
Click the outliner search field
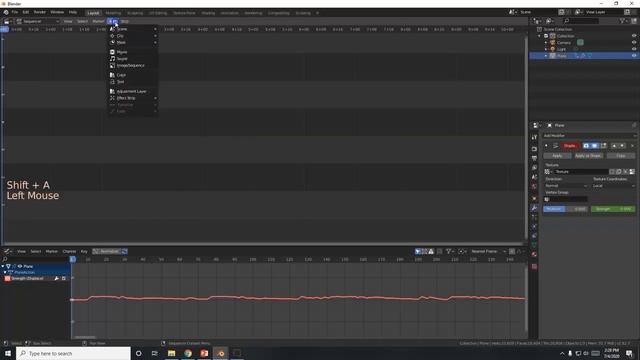pos(581,21)
